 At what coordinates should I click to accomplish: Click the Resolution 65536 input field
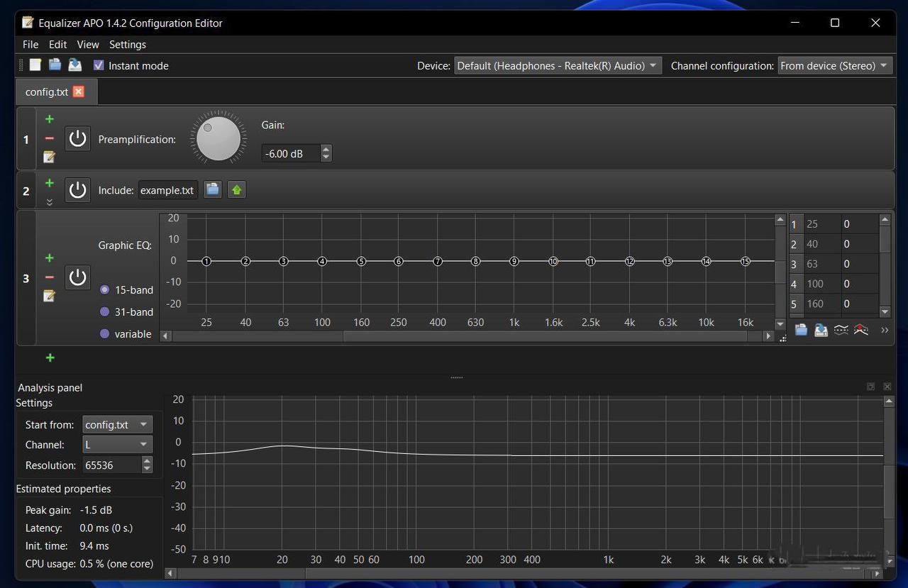click(x=111, y=465)
